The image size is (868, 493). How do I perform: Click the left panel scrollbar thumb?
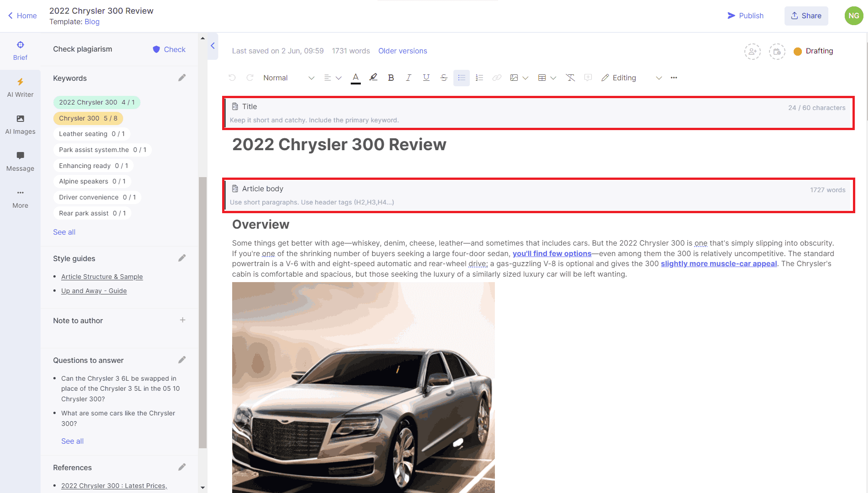(203, 313)
